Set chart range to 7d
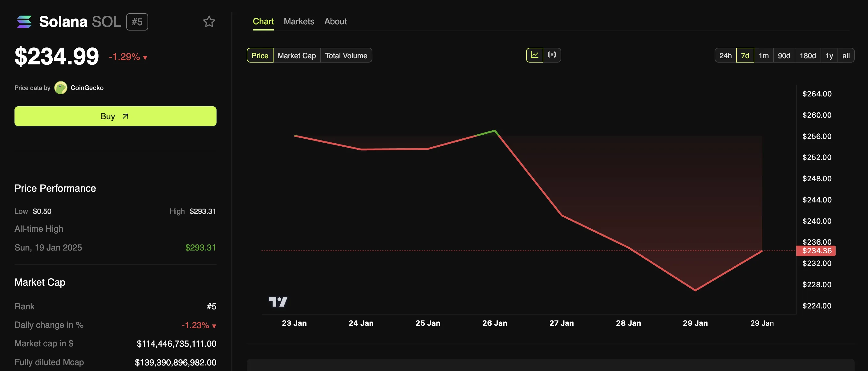This screenshot has height=371, width=868. (745, 55)
